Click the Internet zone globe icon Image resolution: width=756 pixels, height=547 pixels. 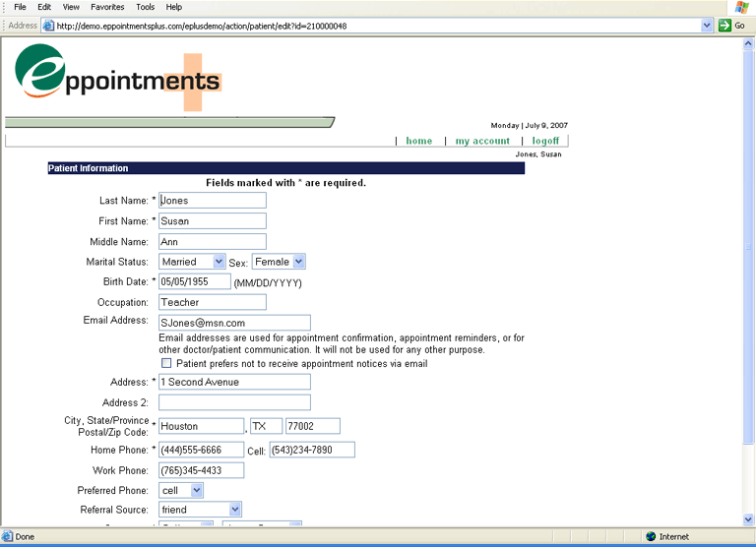651,536
